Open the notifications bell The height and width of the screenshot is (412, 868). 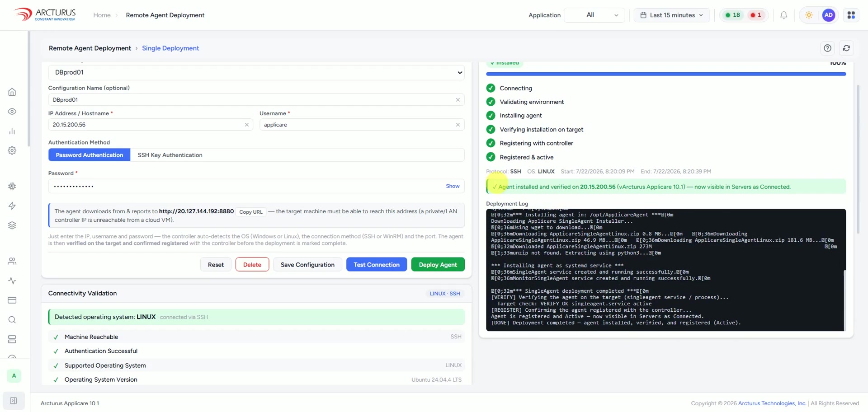(784, 15)
